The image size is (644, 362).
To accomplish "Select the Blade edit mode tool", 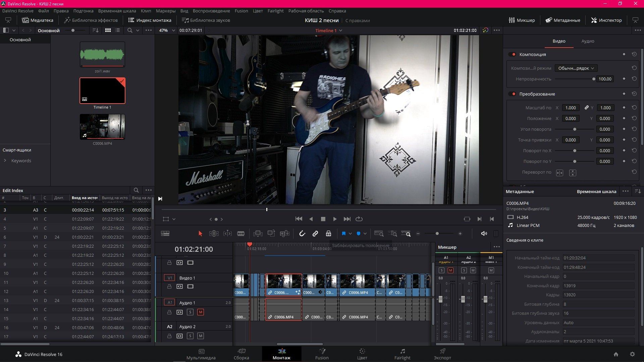I will tap(241, 234).
